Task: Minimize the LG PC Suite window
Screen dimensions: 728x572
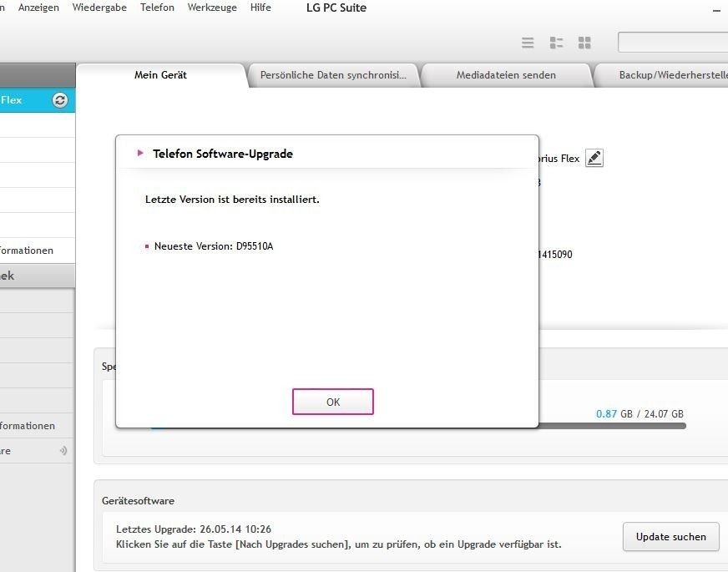Action: 716,10
